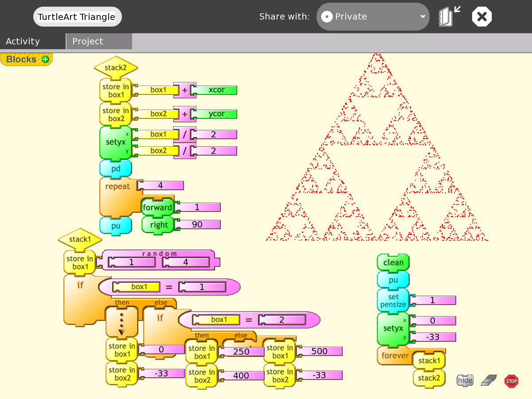Click the Private radio icon
The image size is (532, 399).
point(327,17)
